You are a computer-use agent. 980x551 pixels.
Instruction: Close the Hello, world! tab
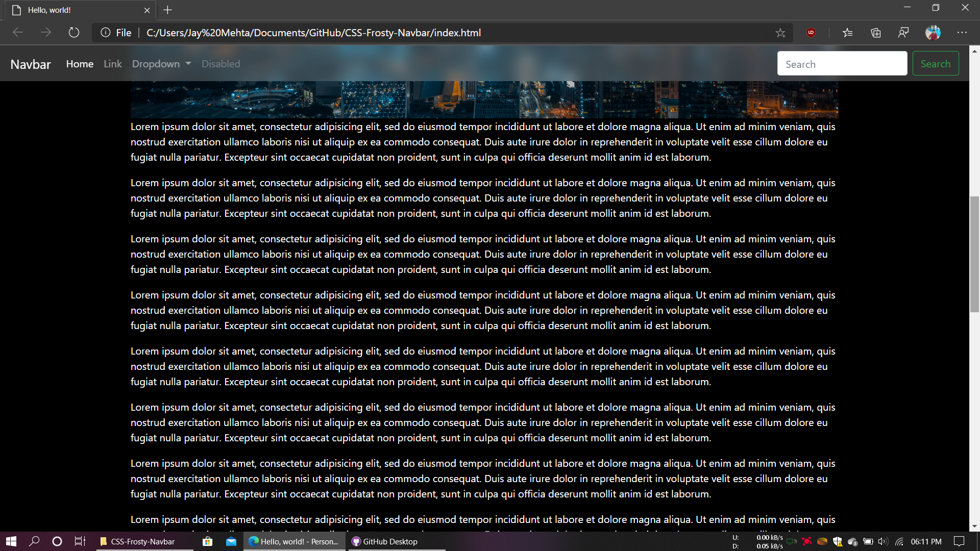pos(147,10)
